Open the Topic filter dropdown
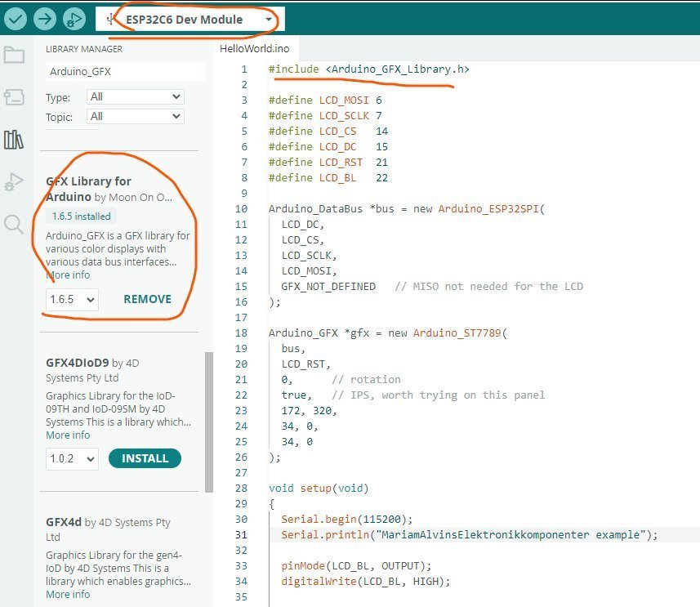 (136, 117)
